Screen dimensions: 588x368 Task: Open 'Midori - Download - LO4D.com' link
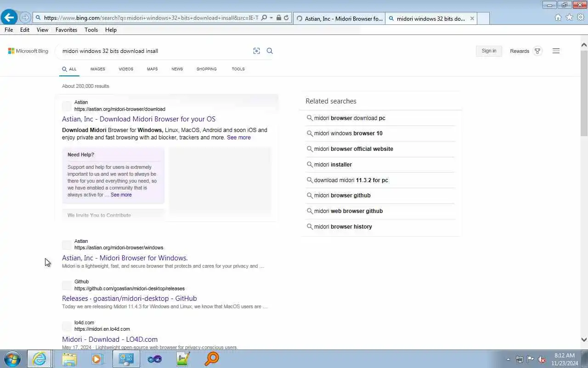[x=110, y=339]
